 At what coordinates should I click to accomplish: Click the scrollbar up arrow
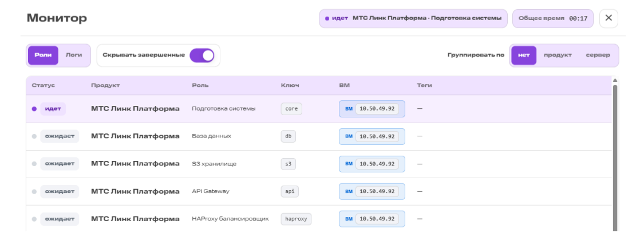pyautogui.click(x=615, y=80)
